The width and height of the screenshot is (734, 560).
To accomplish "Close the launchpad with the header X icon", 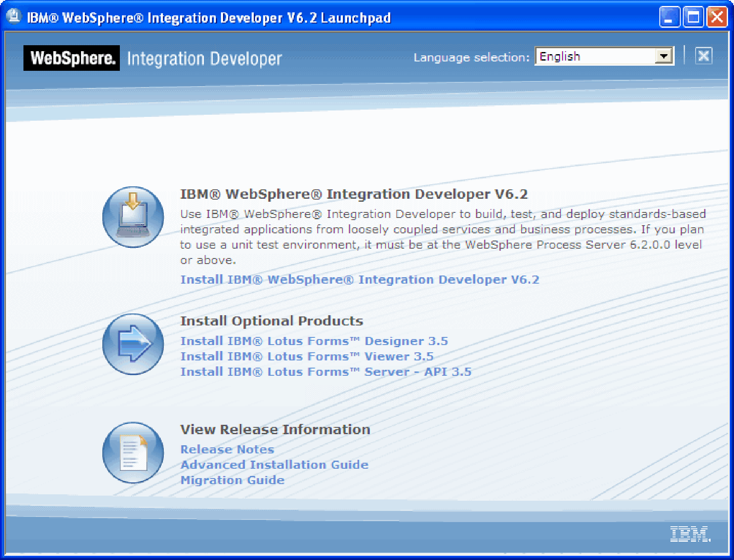I will pyautogui.click(x=703, y=56).
